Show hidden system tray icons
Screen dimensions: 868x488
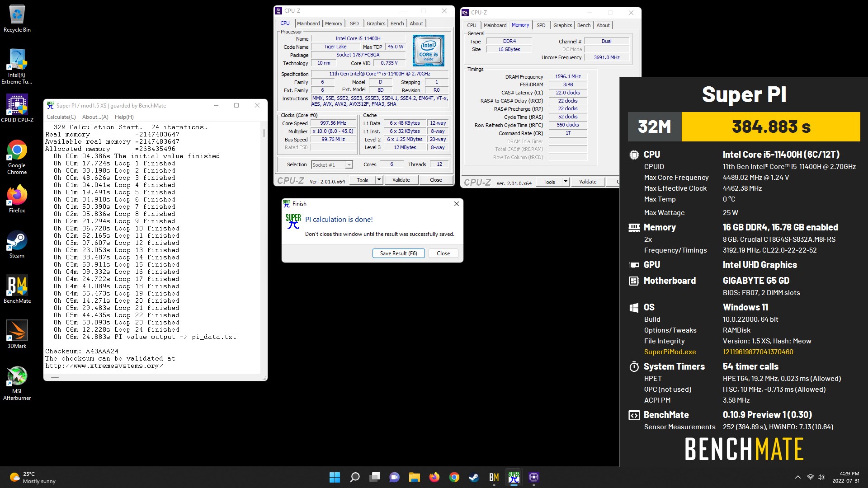pyautogui.click(x=798, y=477)
